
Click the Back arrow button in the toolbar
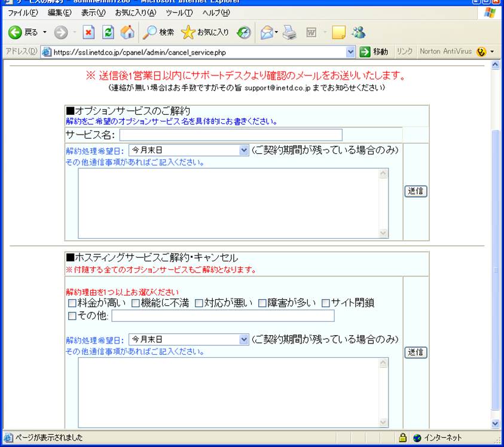[15, 32]
